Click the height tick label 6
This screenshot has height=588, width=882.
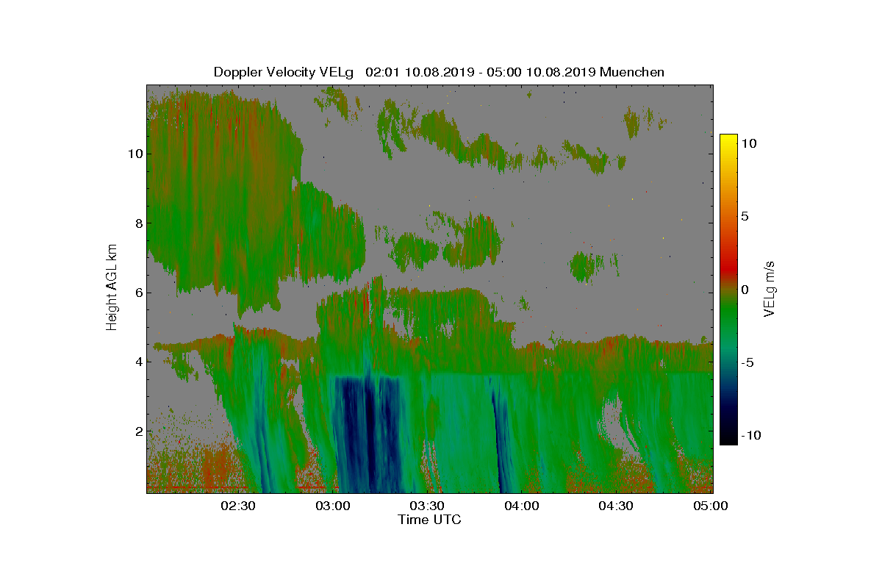[137, 293]
